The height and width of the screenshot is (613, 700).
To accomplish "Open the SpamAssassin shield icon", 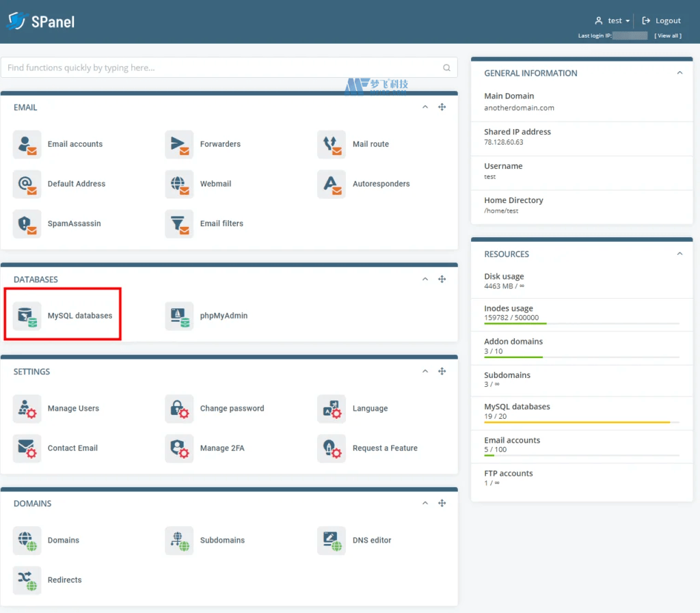I will [x=27, y=223].
